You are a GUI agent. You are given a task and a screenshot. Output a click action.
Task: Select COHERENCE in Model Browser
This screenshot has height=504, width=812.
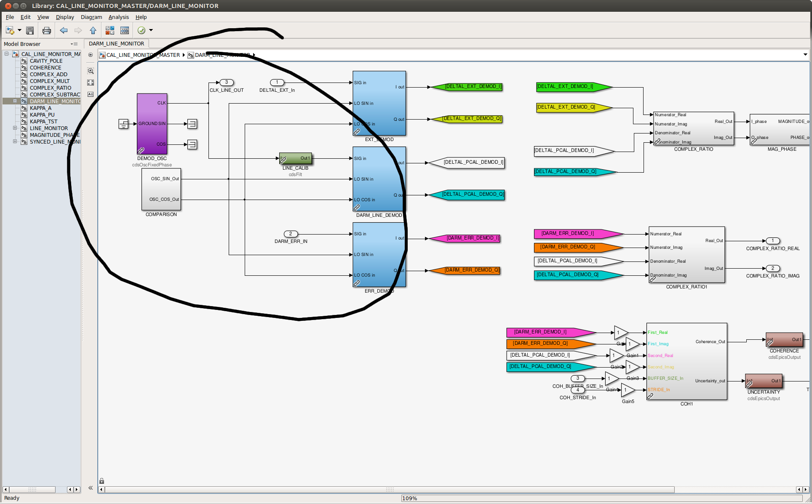[45, 67]
